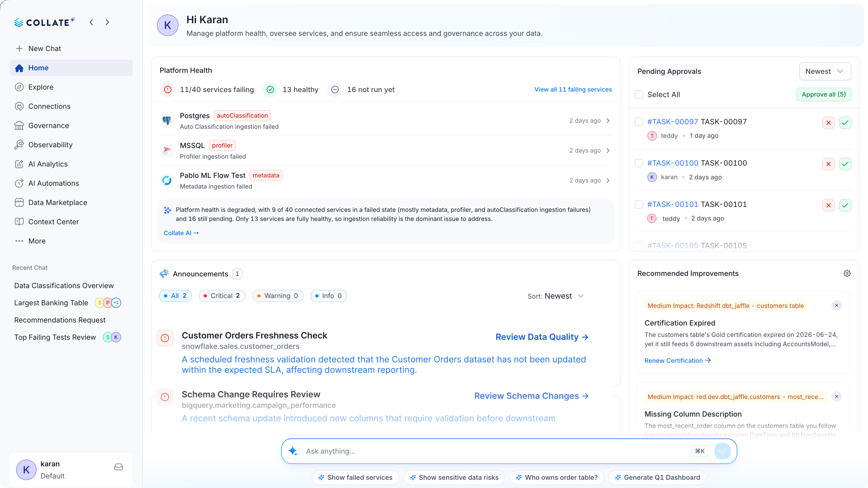The height and width of the screenshot is (488, 868).
Task: Click Review Schema Changes link
Action: point(531,396)
